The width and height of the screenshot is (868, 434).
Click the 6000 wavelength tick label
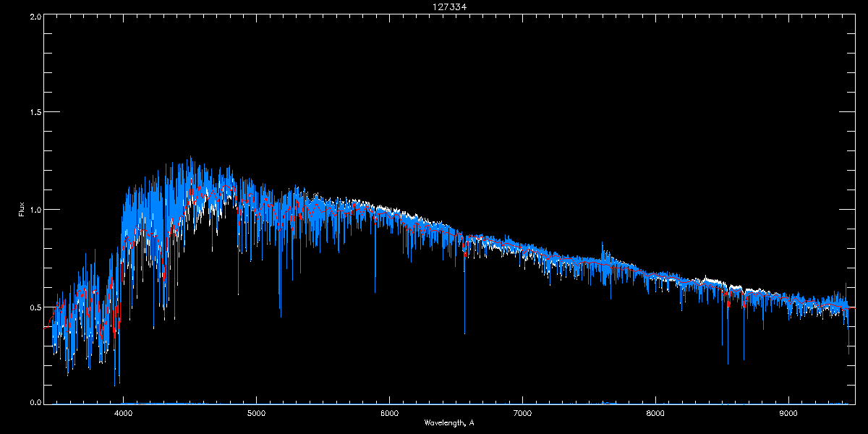pyautogui.click(x=389, y=414)
